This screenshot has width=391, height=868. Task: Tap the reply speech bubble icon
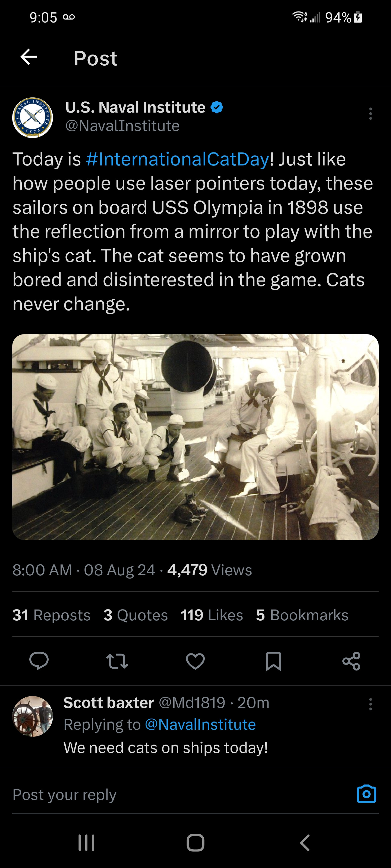[39, 661]
